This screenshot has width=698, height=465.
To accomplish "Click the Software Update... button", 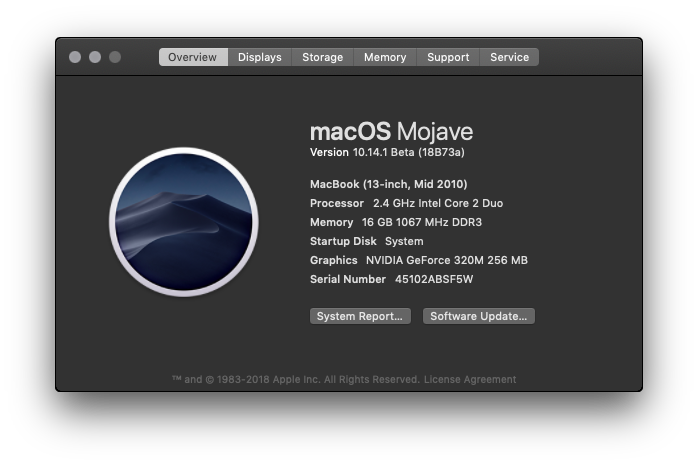I will point(479,316).
